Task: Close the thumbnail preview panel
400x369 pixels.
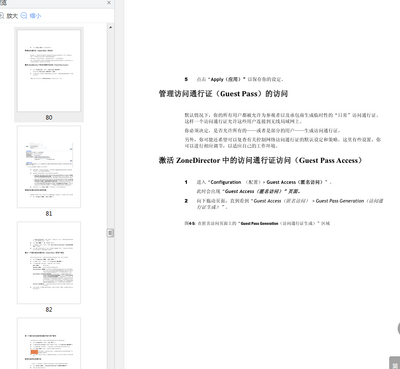Action: (109, 3)
